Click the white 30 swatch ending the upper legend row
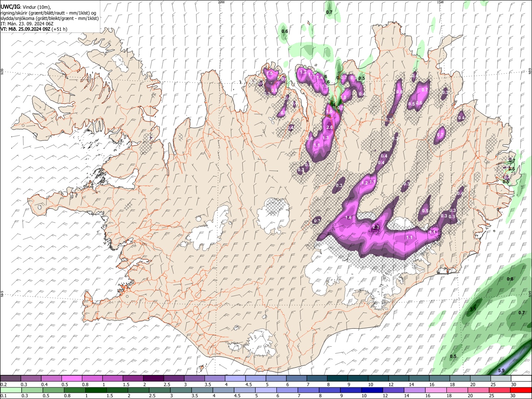This screenshot has width=532, height=399. pyautogui.click(x=521, y=378)
